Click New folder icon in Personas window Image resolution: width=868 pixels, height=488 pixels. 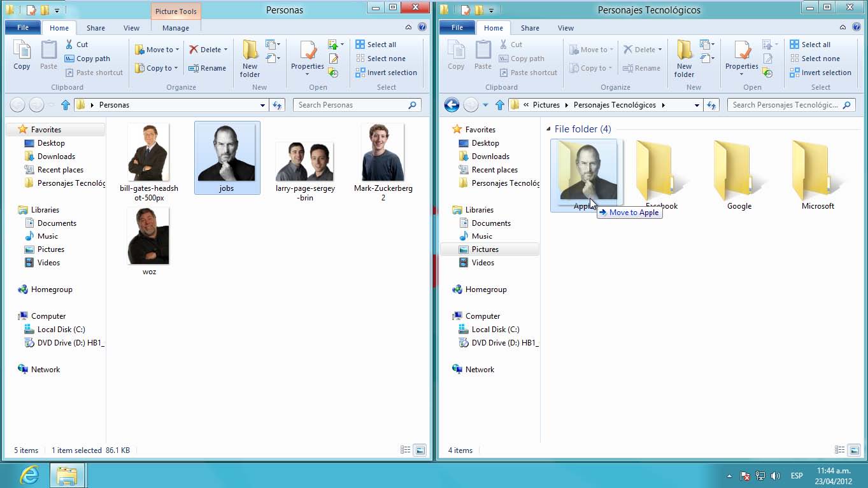pos(250,59)
